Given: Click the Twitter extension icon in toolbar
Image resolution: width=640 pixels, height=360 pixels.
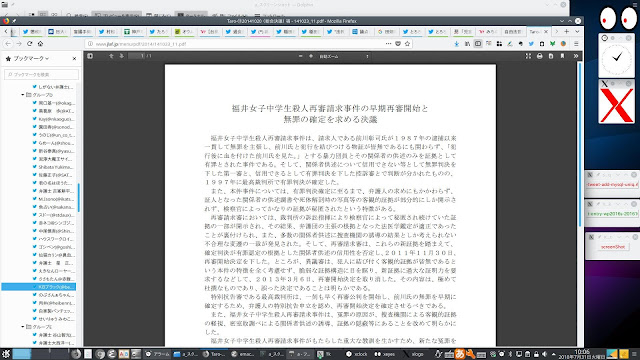Looking at the screenshot, I should pyautogui.click(x=531, y=44).
